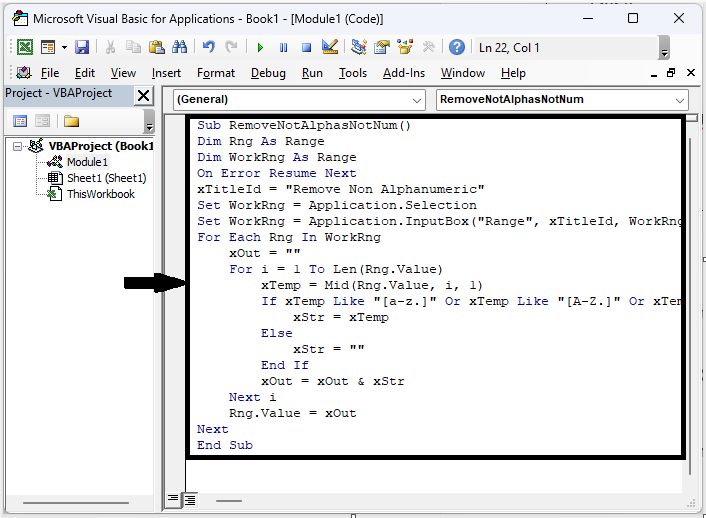Viewport: 706px width, 518px height.
Task: Click the "End Sub" line
Action: (225, 445)
